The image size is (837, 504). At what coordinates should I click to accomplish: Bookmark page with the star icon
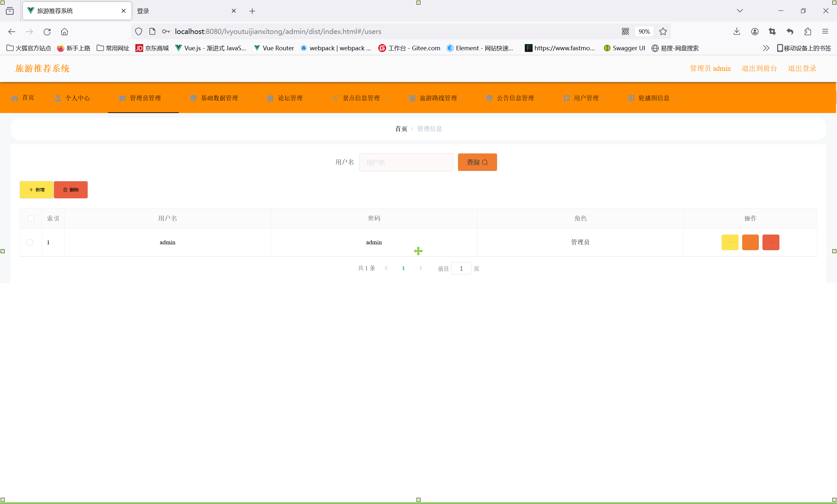663,32
